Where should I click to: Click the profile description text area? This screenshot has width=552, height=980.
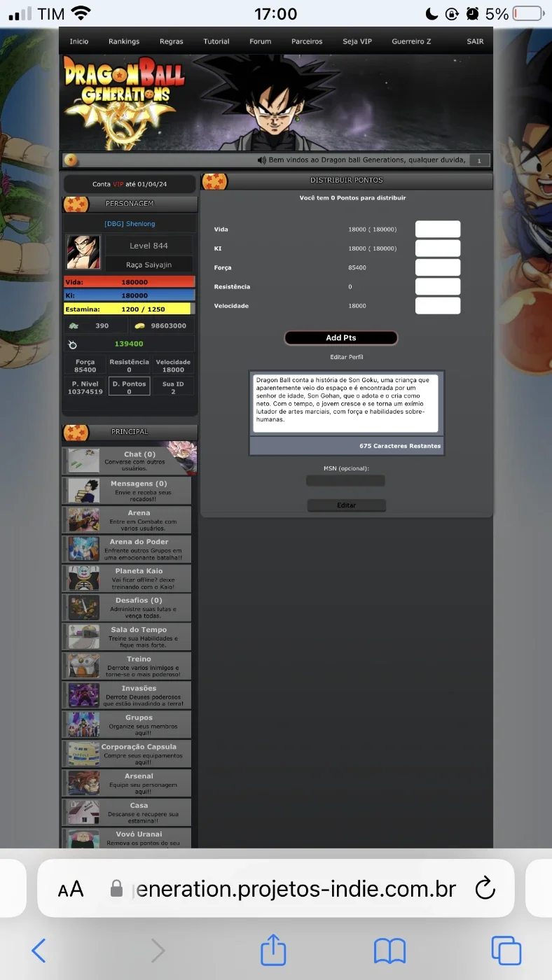[x=345, y=403]
